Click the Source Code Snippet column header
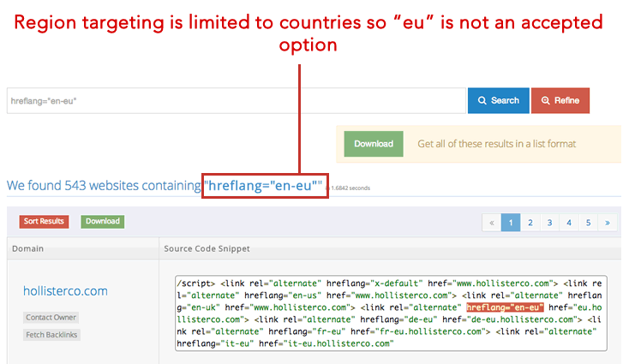This screenshot has height=364, width=623. pos(207,249)
